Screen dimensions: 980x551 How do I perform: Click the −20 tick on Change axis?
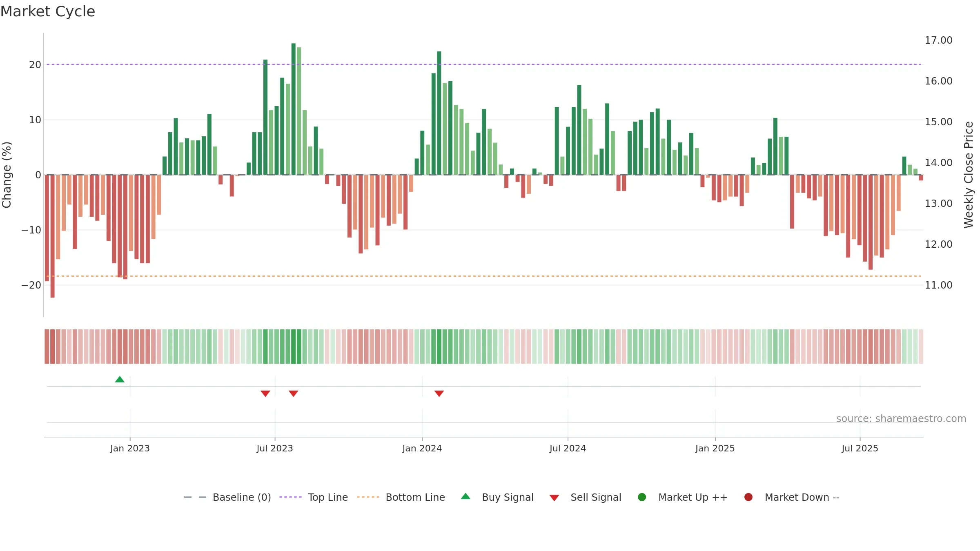pos(31,285)
